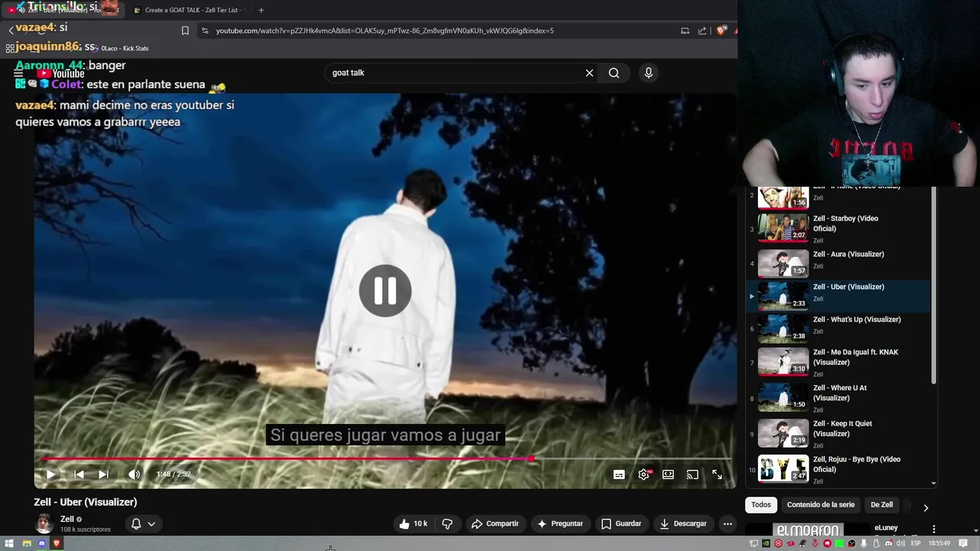Open the browser share icon
The image size is (980, 551).
coord(702,31)
